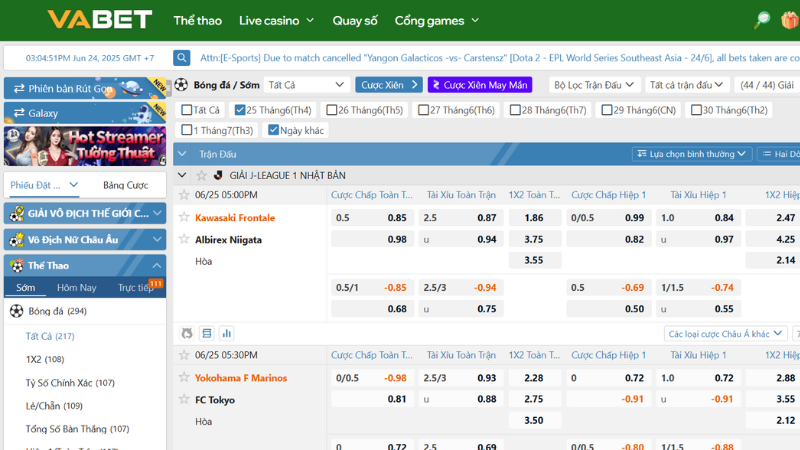Click the blue search button beside announcement
This screenshot has height=450, width=800.
[182, 58]
